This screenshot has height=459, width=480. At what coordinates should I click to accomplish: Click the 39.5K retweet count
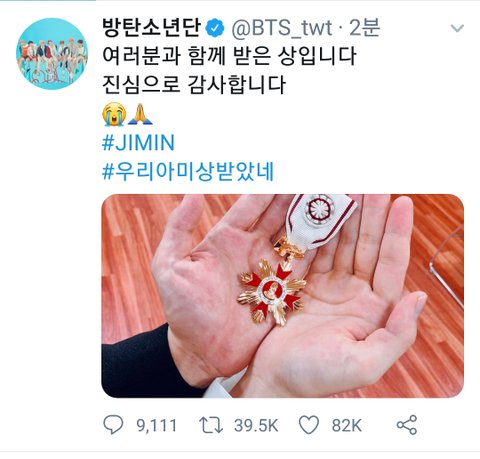click(x=256, y=425)
